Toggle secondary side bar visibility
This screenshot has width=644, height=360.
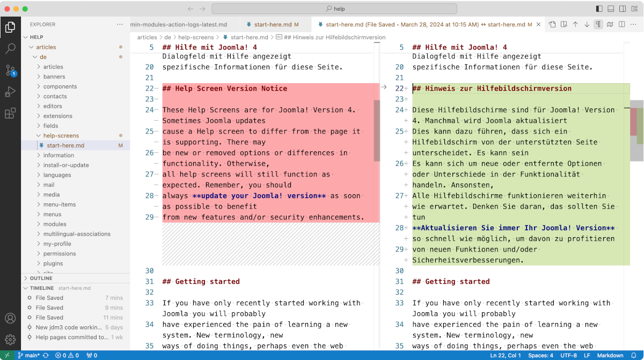pyautogui.click(x=623, y=9)
